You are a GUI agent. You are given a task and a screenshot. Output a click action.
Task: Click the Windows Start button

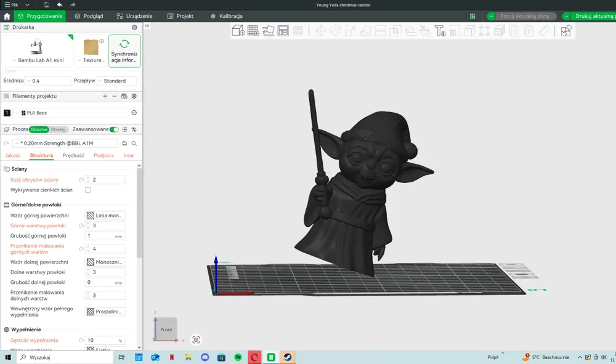pyautogui.click(x=7, y=357)
